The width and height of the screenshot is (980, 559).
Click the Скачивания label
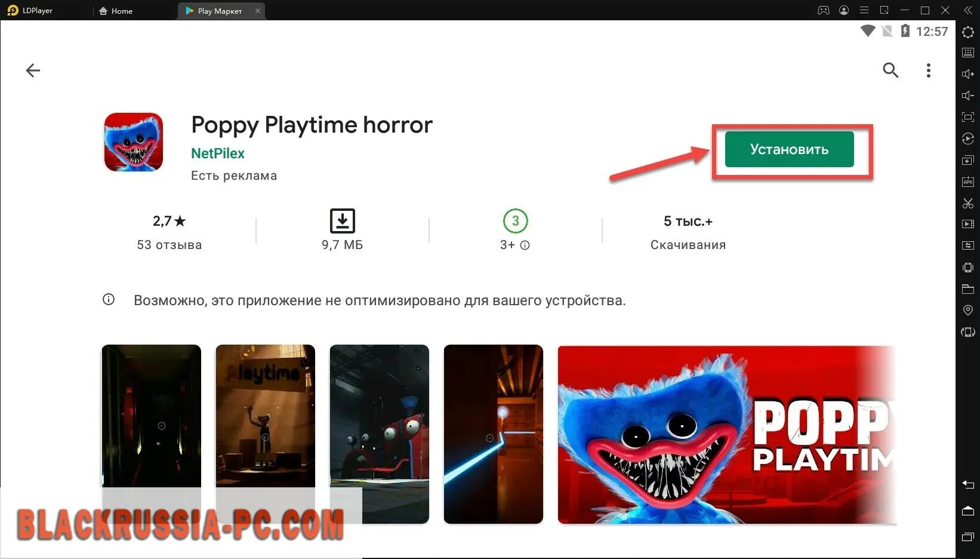tap(688, 245)
